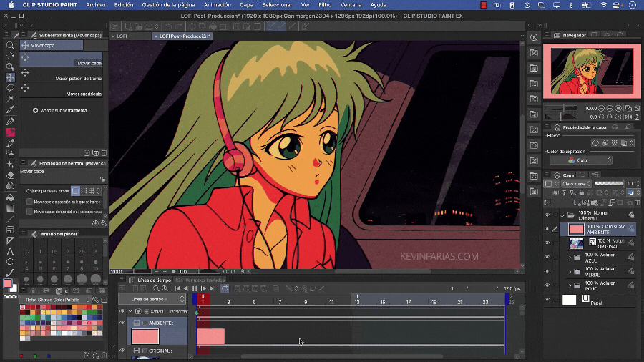
Task: Expand the AZUL layer folder
Action: point(570,257)
